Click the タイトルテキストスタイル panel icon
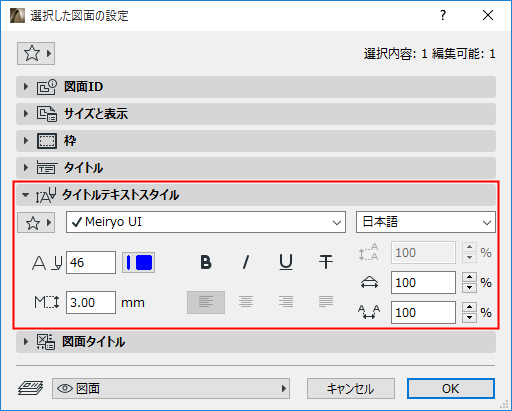Screen dimensions: 512x411 tap(46, 195)
